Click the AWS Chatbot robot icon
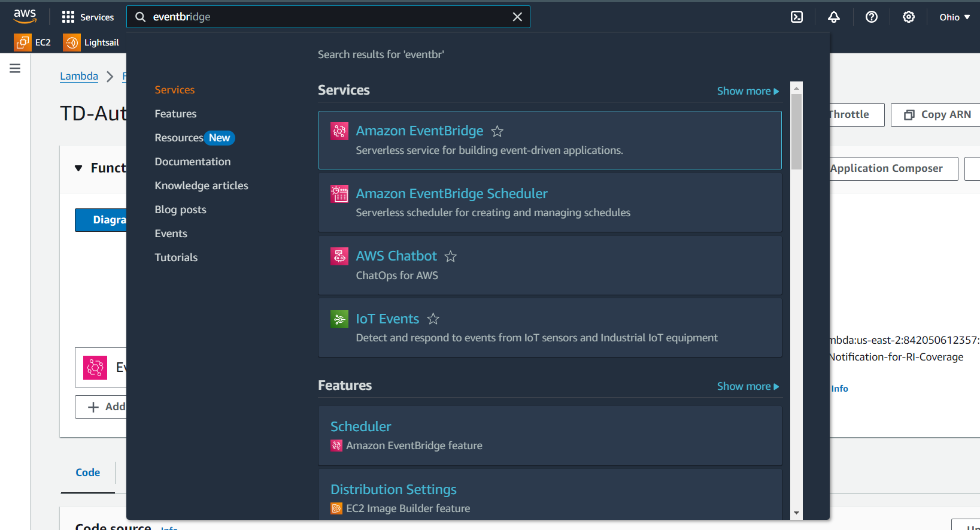Image resolution: width=980 pixels, height=530 pixels. [x=339, y=256]
